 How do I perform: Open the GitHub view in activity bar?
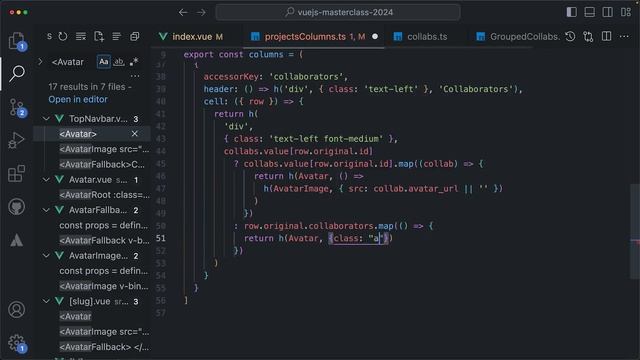tap(17, 207)
